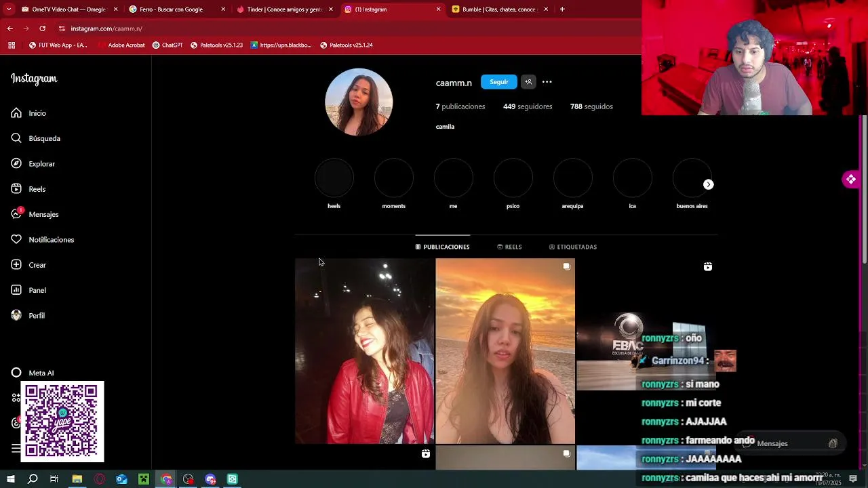Screen dimensions: 868x488
Task: Open the 788 seguidos list
Action: pyautogui.click(x=591, y=106)
